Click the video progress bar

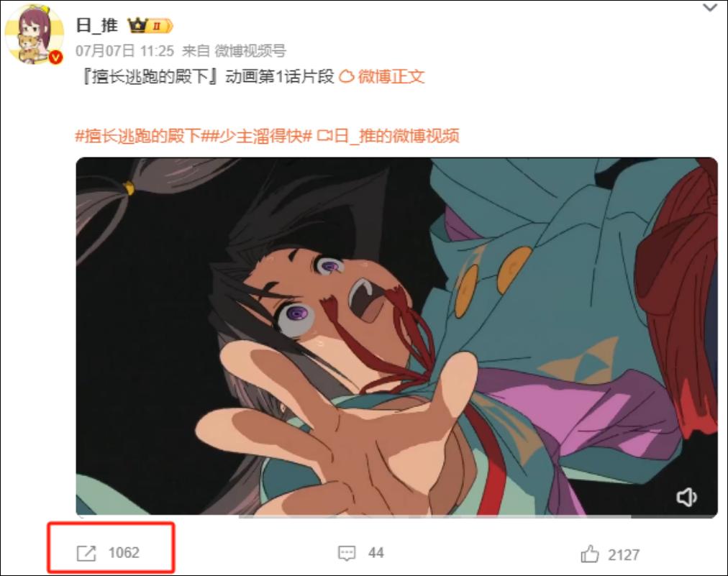396,516
